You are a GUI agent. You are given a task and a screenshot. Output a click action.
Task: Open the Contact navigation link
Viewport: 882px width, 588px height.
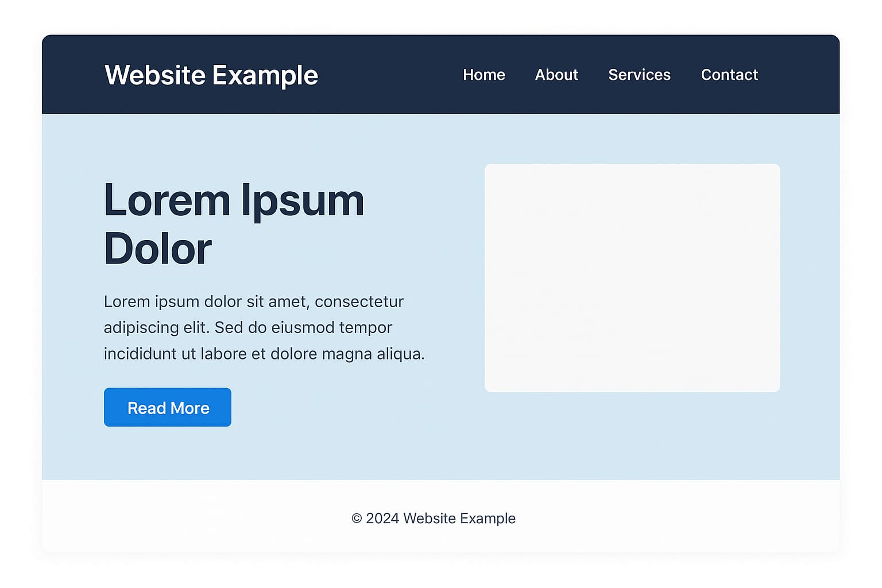coord(729,75)
